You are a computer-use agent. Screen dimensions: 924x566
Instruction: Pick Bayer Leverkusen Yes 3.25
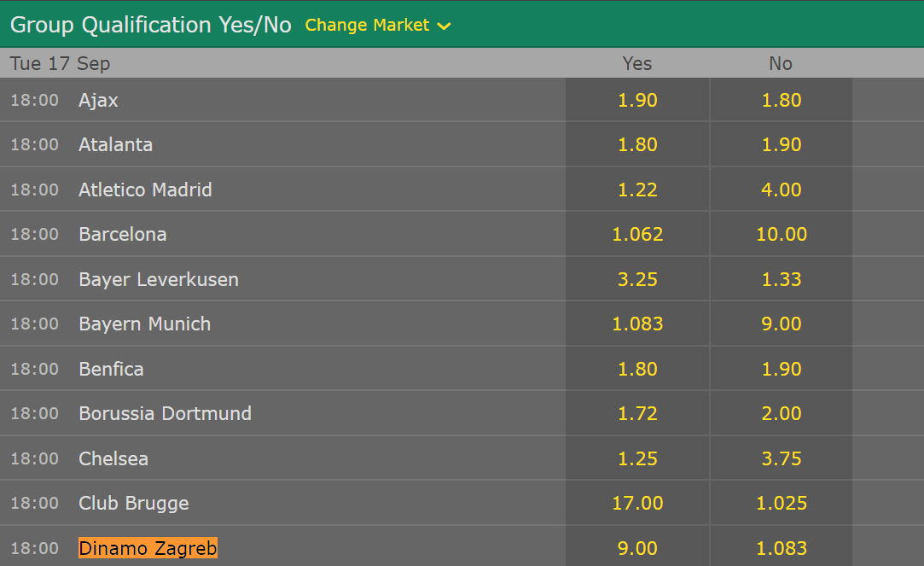pyautogui.click(x=637, y=279)
